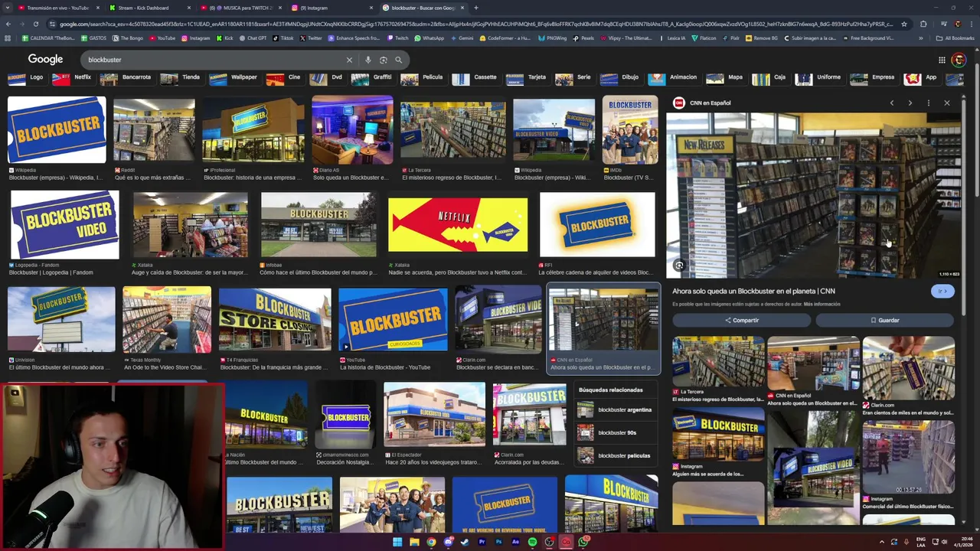Reload the page in browser
This screenshot has width=980, height=551.
coord(35,24)
